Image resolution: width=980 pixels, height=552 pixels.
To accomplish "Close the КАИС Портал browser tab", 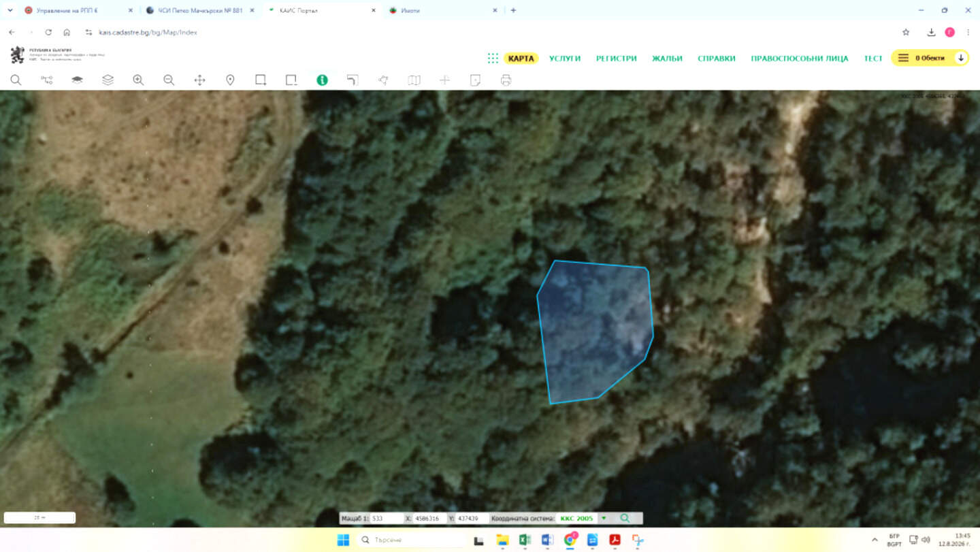I will coord(373,10).
